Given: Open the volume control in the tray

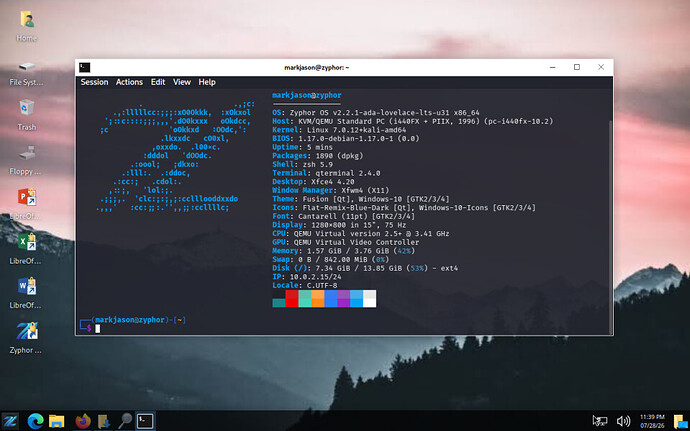Looking at the screenshot, I should (623, 421).
